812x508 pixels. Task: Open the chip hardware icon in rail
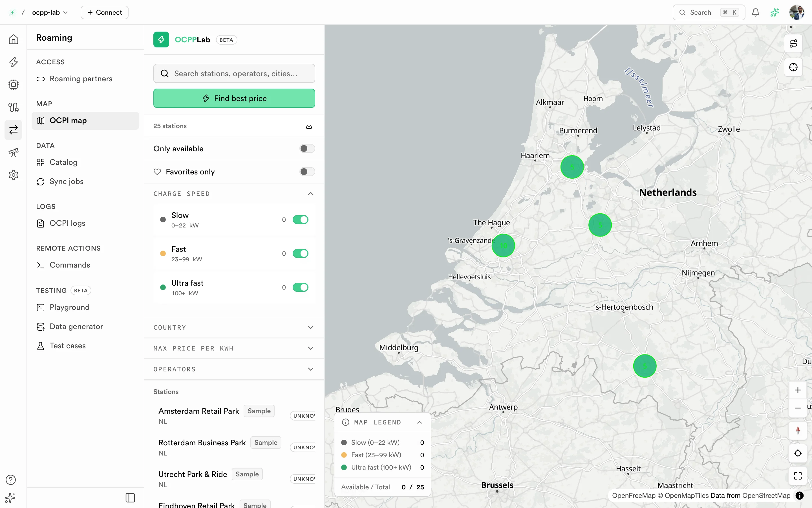[x=14, y=85]
